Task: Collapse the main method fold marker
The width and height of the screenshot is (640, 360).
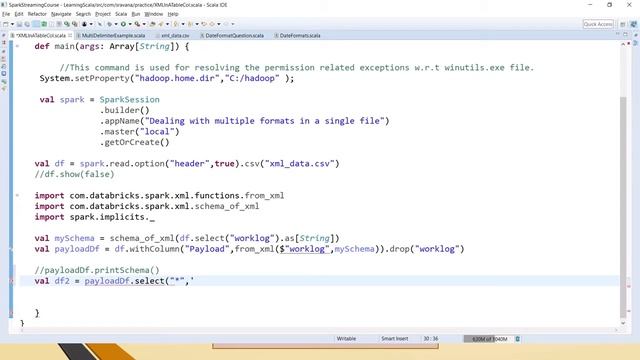Action: click(x=17, y=46)
